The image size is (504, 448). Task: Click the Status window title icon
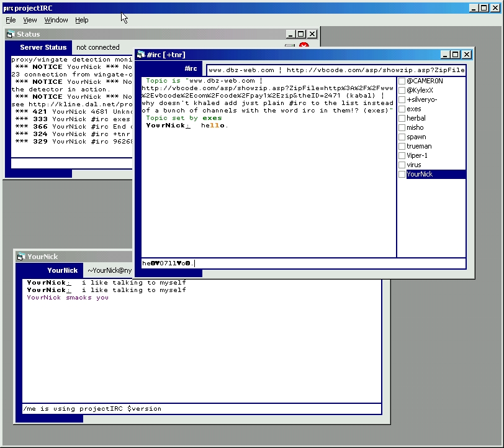click(x=11, y=34)
